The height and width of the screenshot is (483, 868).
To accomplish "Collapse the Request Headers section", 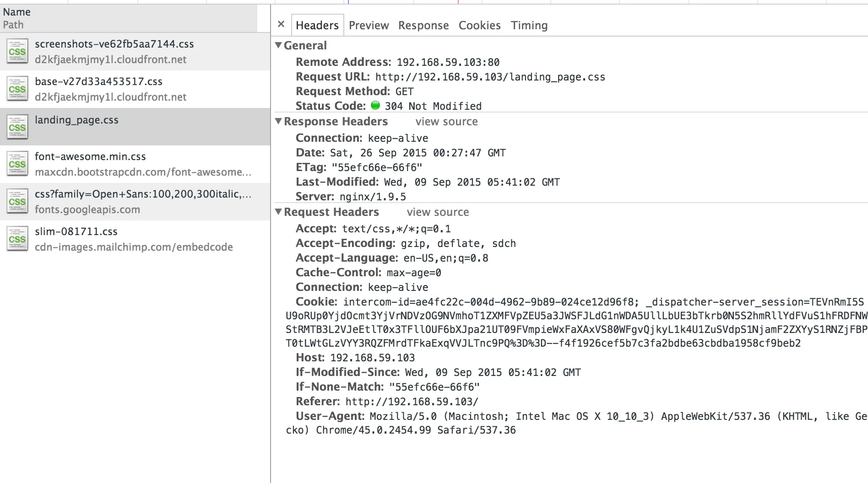I will (278, 212).
